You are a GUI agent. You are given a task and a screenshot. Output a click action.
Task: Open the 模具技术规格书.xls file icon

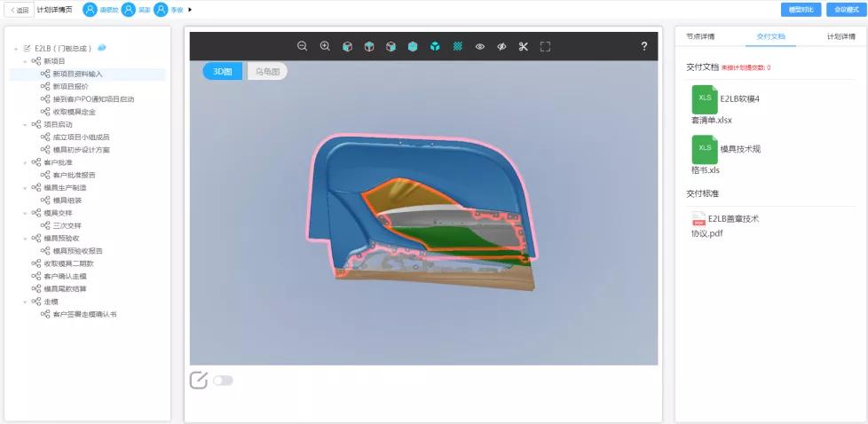pyautogui.click(x=704, y=149)
